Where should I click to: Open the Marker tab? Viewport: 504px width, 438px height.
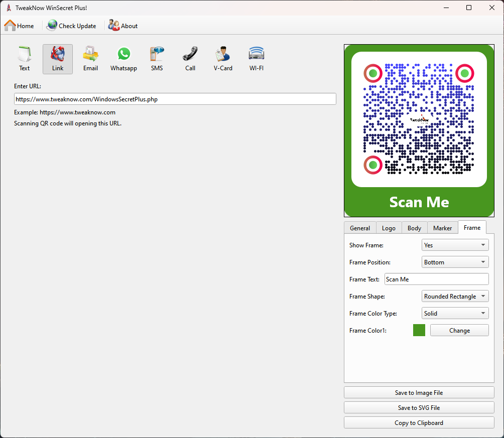[x=442, y=228]
